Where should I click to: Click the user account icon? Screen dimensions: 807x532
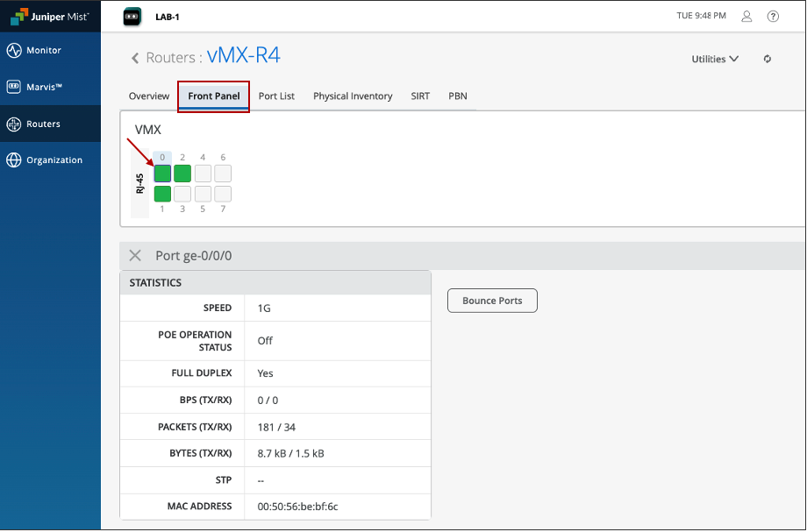(746, 16)
